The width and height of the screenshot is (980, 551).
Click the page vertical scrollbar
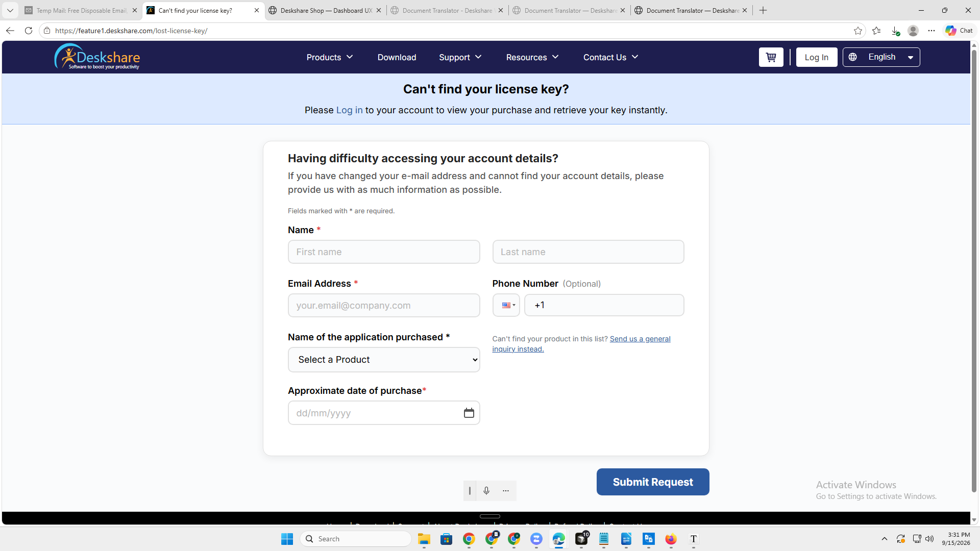(x=974, y=270)
